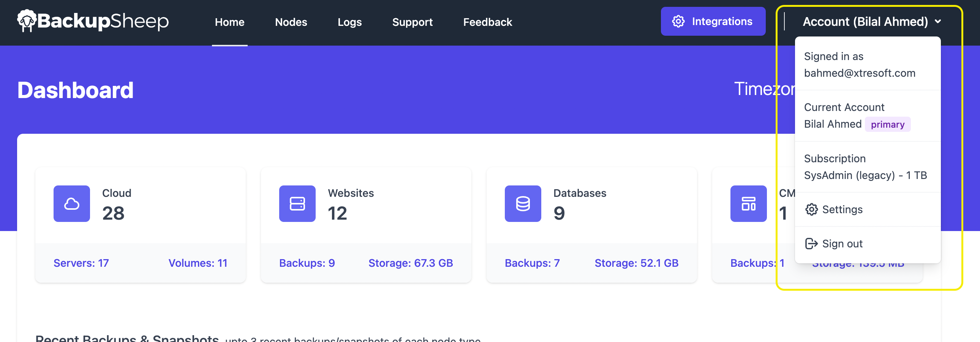
Task: Click the Databases count 9
Action: (559, 214)
